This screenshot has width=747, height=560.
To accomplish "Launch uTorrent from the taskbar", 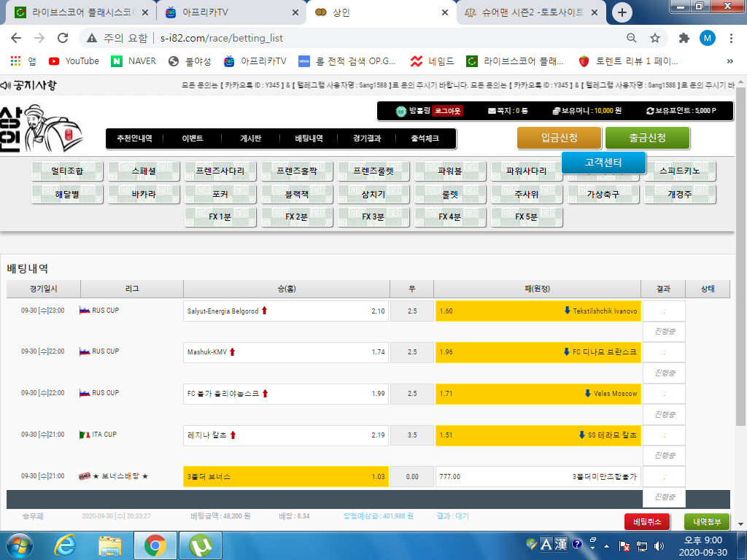I will (200, 545).
